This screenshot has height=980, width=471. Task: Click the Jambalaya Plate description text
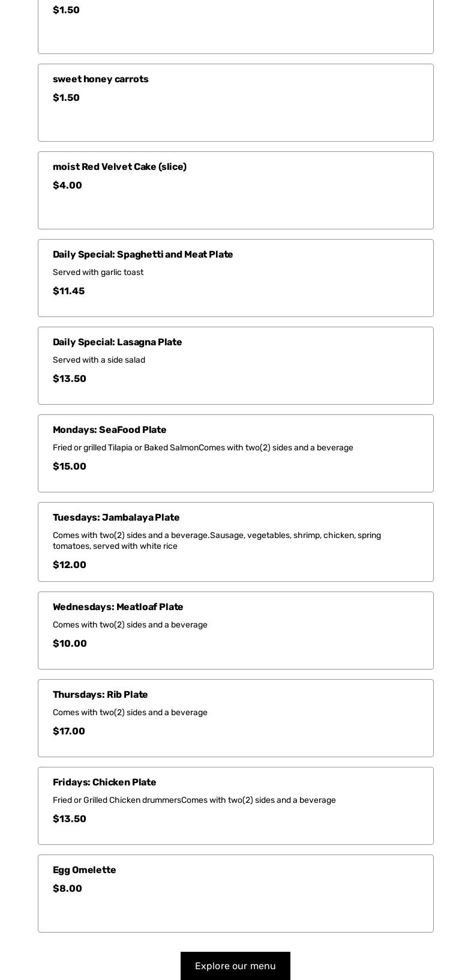point(217,540)
